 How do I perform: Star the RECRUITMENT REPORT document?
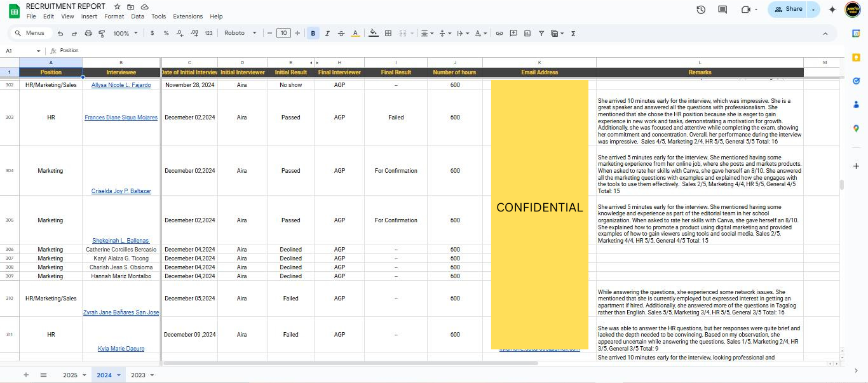tap(117, 6)
